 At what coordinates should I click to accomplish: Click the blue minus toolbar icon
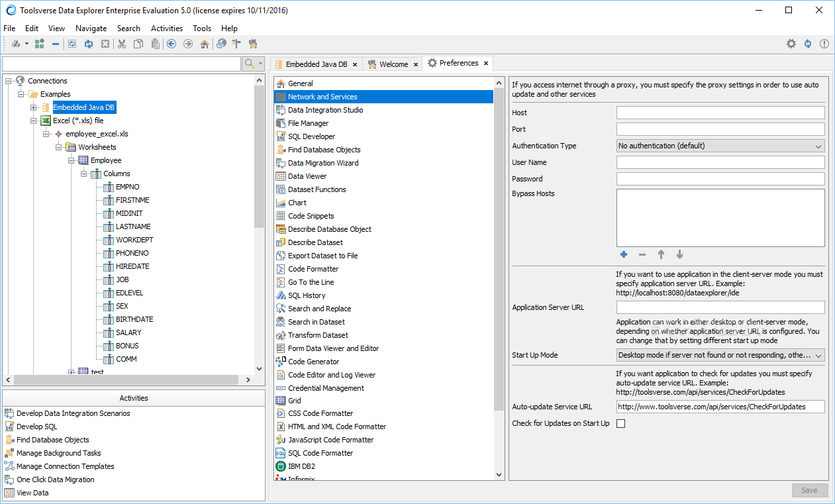[56, 44]
